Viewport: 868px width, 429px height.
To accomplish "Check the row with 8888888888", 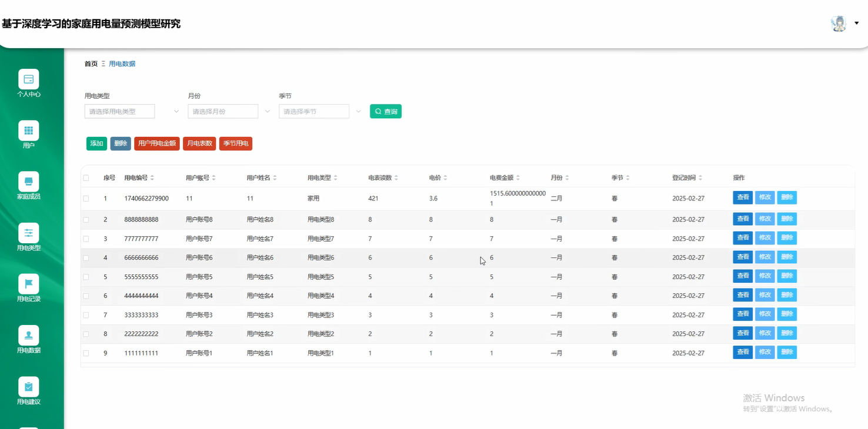I will 86,219.
